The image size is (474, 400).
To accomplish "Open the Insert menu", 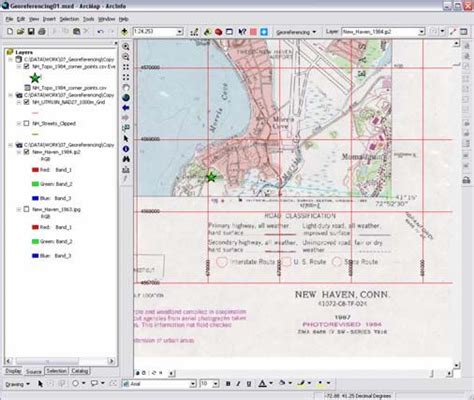I will click(49, 19).
